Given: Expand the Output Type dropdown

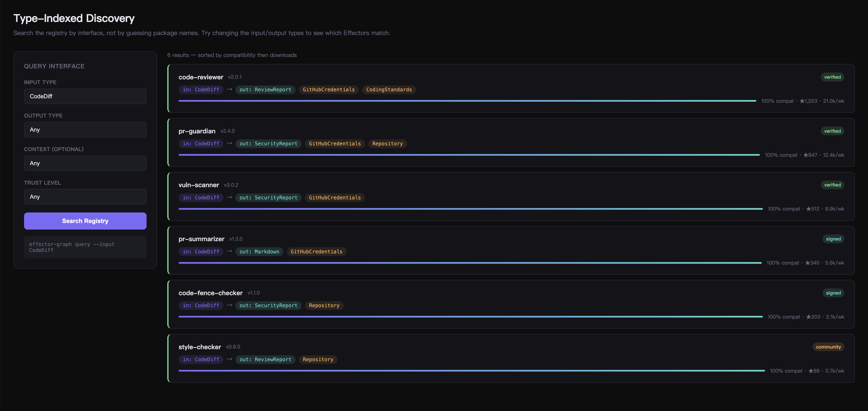Looking at the screenshot, I should click(85, 130).
